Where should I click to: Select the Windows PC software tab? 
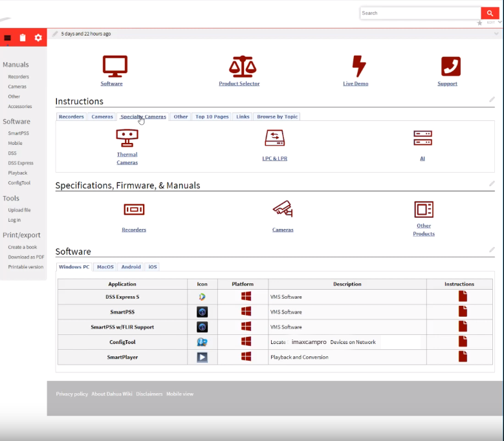pyautogui.click(x=74, y=267)
